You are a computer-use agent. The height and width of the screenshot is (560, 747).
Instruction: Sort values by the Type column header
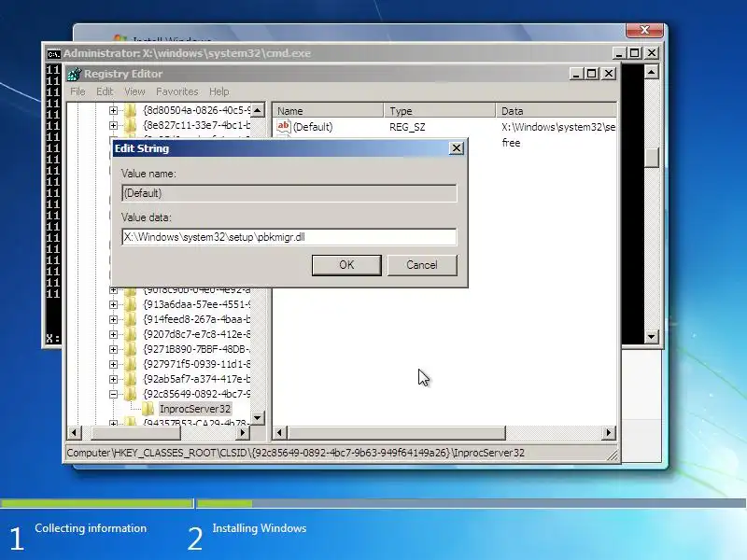coord(440,110)
